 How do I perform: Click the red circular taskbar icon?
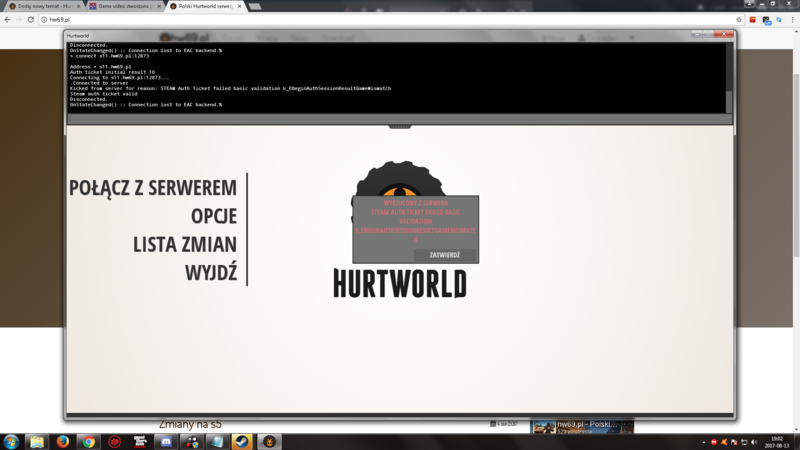point(114,441)
